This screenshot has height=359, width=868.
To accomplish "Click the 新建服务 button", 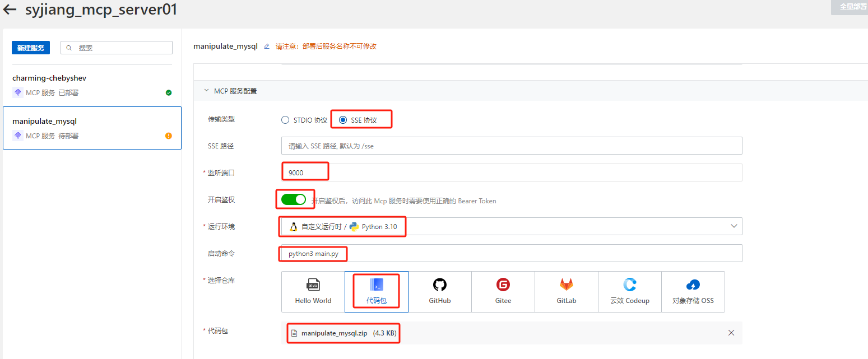I will (31, 48).
